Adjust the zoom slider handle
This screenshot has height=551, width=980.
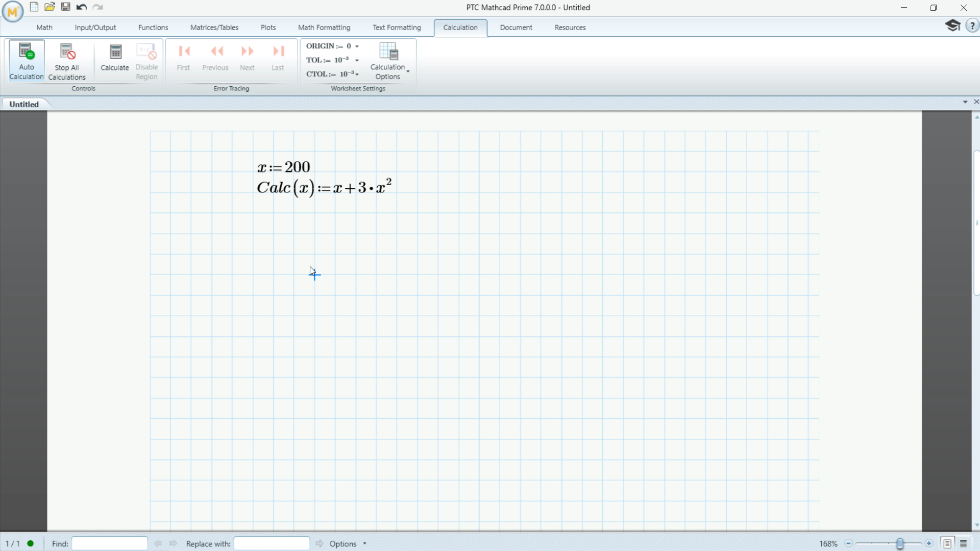click(x=900, y=544)
